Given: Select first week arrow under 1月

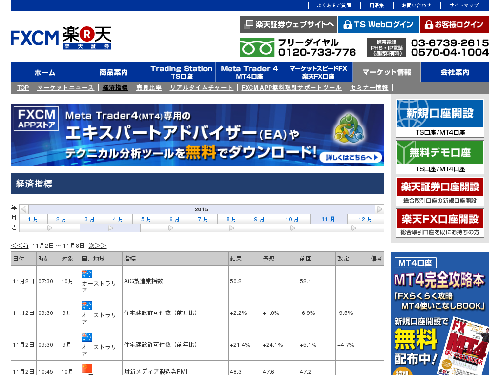Looking at the screenshot, I should pyautogui.click(x=50, y=228).
